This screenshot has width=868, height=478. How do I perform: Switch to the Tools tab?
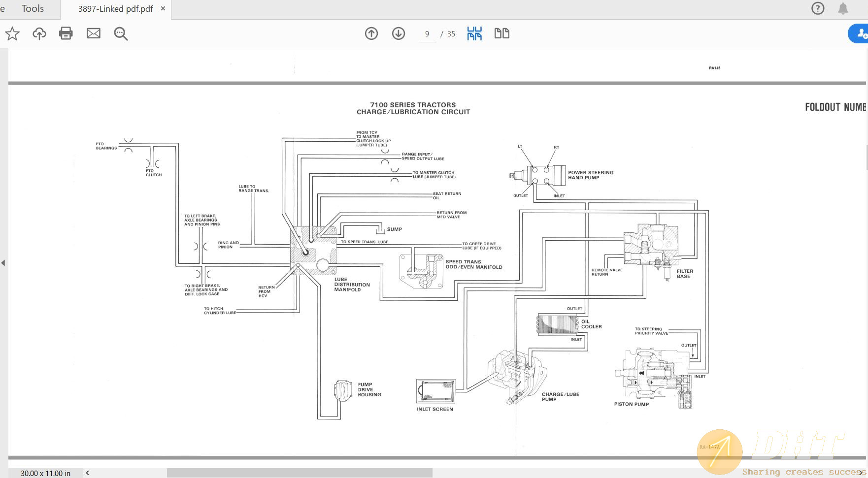pyautogui.click(x=33, y=8)
